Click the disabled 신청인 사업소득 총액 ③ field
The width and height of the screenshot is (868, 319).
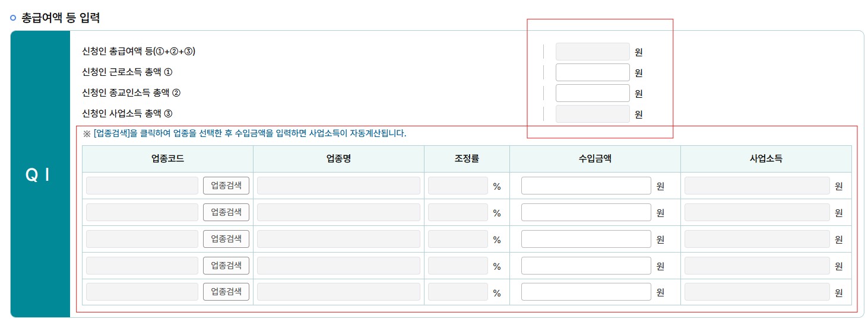tap(593, 114)
